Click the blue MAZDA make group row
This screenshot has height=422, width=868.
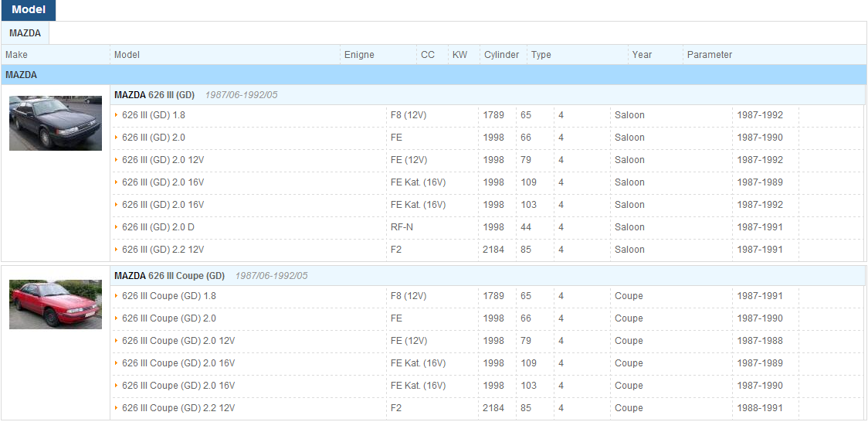433,75
